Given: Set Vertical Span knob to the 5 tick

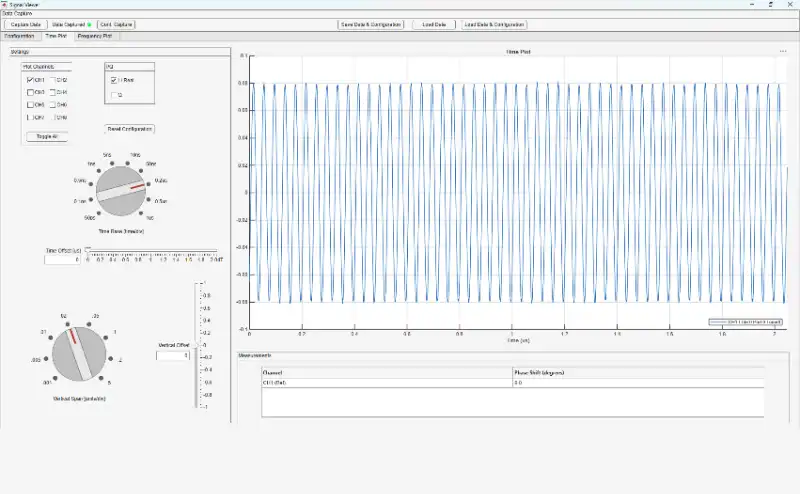Looking at the screenshot, I should coord(102,379).
